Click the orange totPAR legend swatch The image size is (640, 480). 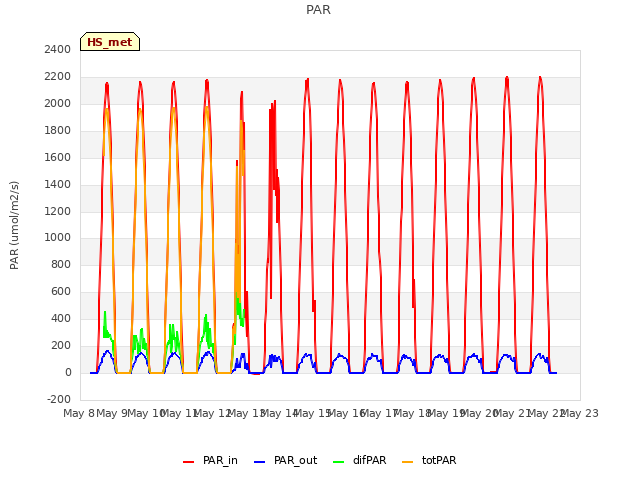point(408,462)
